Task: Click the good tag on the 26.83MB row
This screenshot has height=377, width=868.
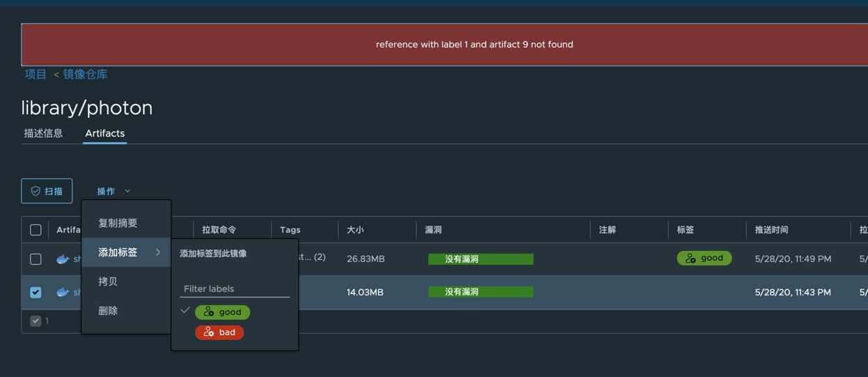Action: coord(704,258)
